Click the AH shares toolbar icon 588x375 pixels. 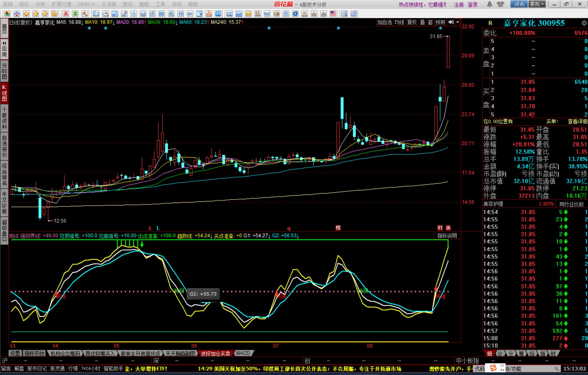click(190, 14)
